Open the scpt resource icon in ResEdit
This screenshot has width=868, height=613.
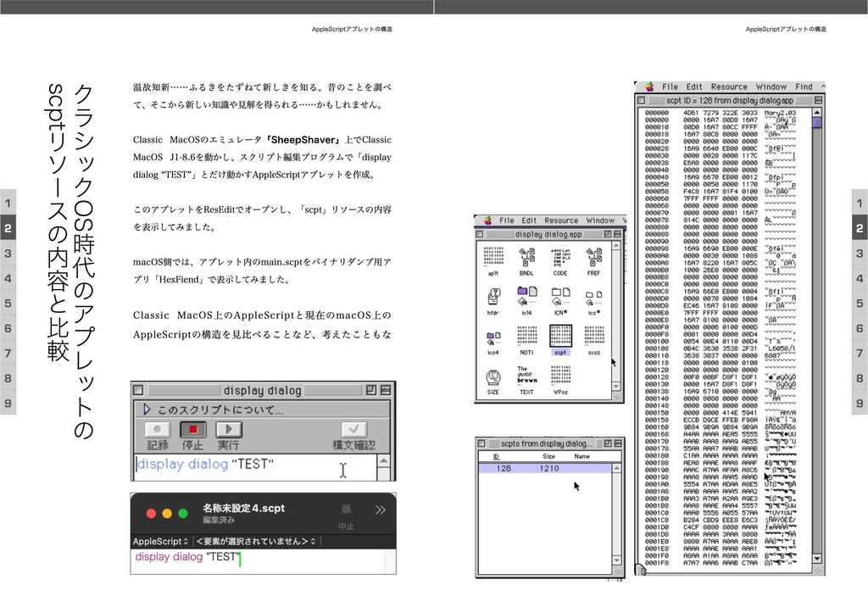click(x=561, y=335)
